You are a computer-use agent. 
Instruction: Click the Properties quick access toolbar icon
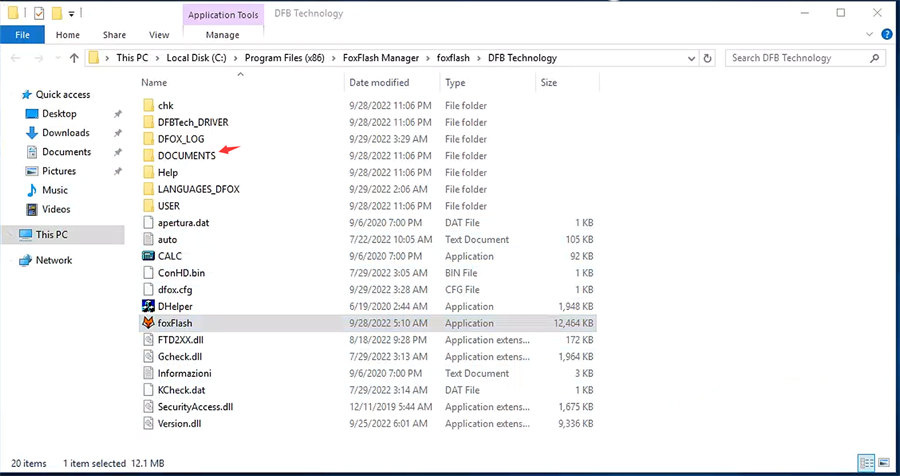[x=38, y=13]
